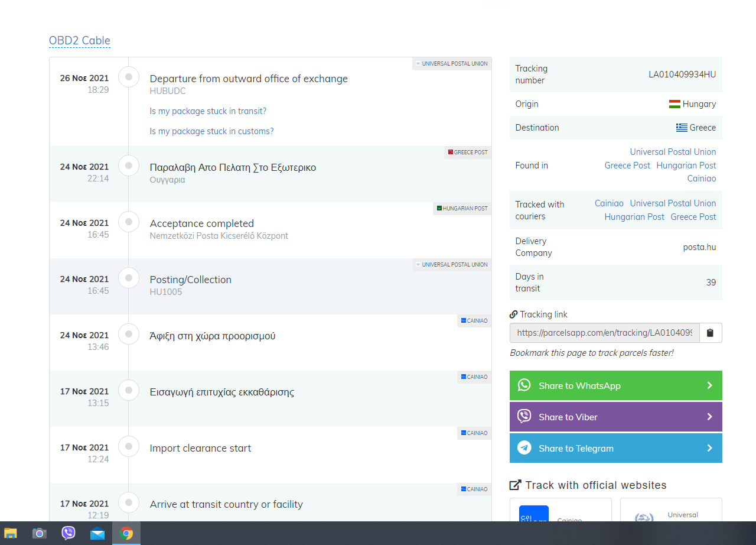Open Universal Postal Union in Tracked with couriers
The height and width of the screenshot is (545, 756).
coord(673,203)
